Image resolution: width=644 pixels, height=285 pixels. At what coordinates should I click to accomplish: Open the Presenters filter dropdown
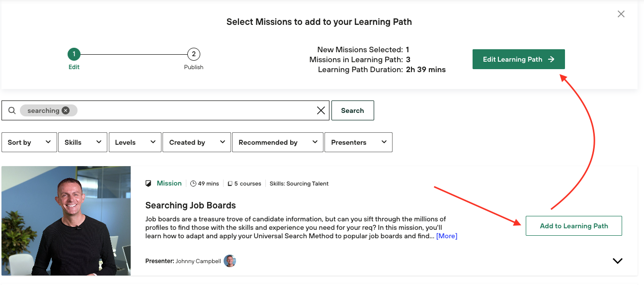pyautogui.click(x=358, y=142)
